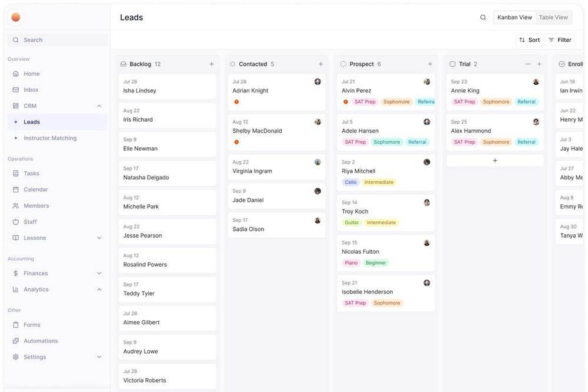This screenshot has width=588, height=392.
Task: Open the Filter button
Action: tap(560, 40)
